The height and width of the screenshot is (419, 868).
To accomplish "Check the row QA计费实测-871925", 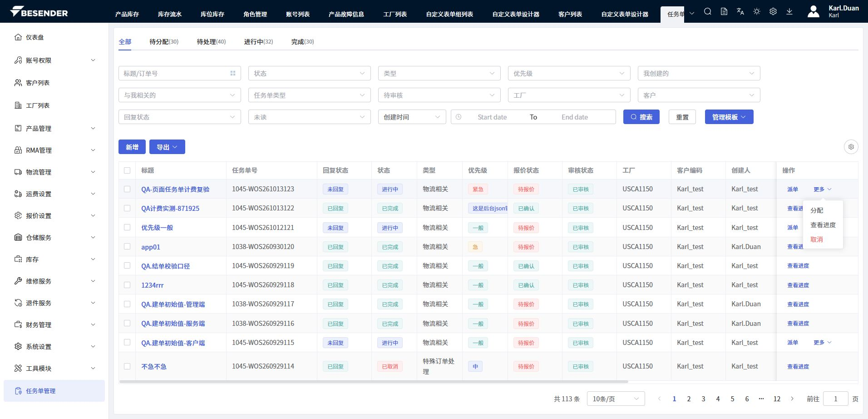I will [127, 208].
